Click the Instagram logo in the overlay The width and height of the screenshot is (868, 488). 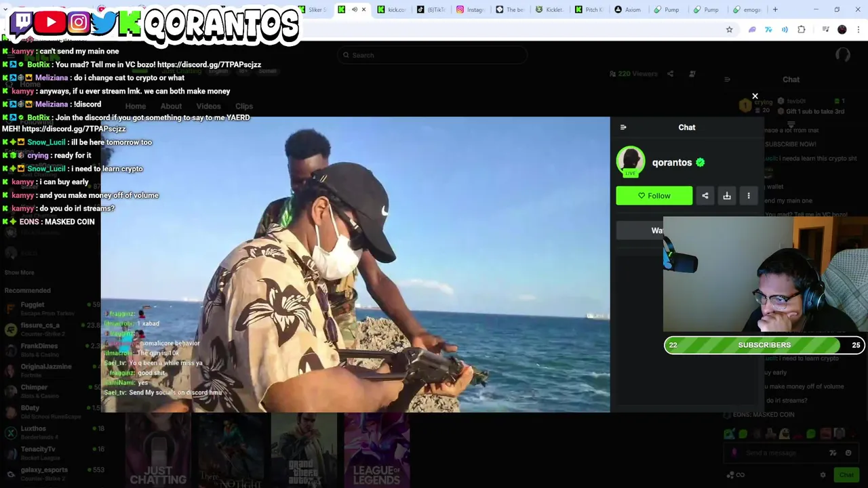78,22
